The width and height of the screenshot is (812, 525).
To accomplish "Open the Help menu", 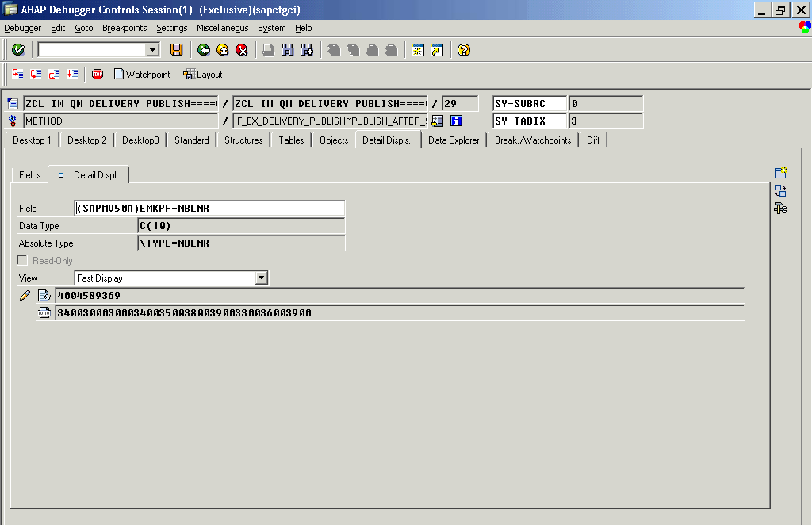I will coord(304,28).
